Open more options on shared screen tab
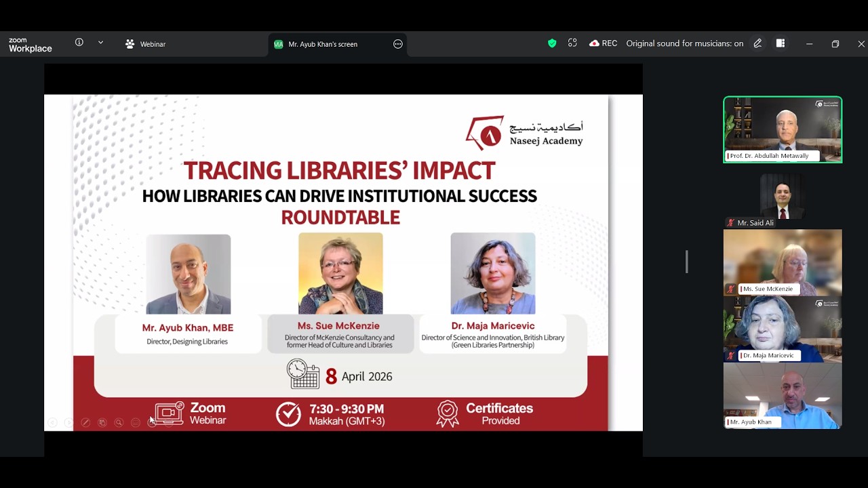The image size is (868, 488). (398, 44)
